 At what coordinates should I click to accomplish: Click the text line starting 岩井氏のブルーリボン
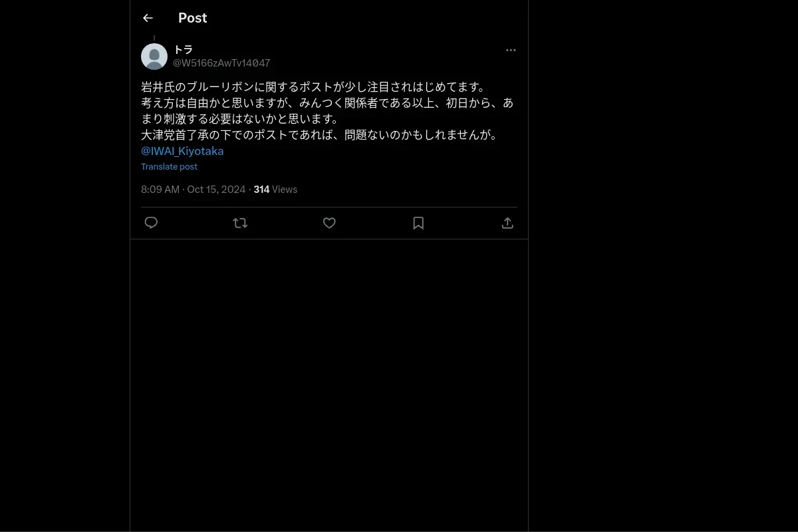[x=313, y=87]
